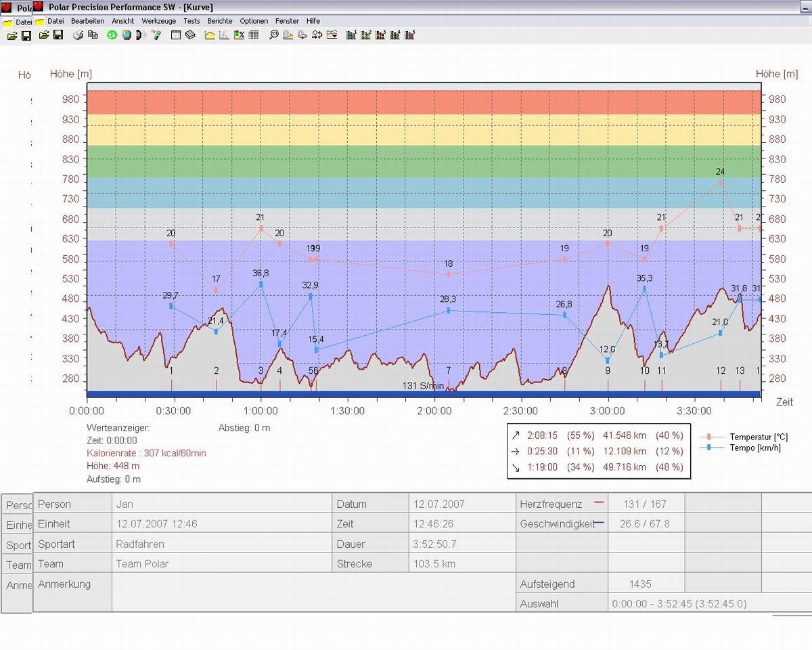
Task: Open the Optionen menu
Action: pos(254,21)
